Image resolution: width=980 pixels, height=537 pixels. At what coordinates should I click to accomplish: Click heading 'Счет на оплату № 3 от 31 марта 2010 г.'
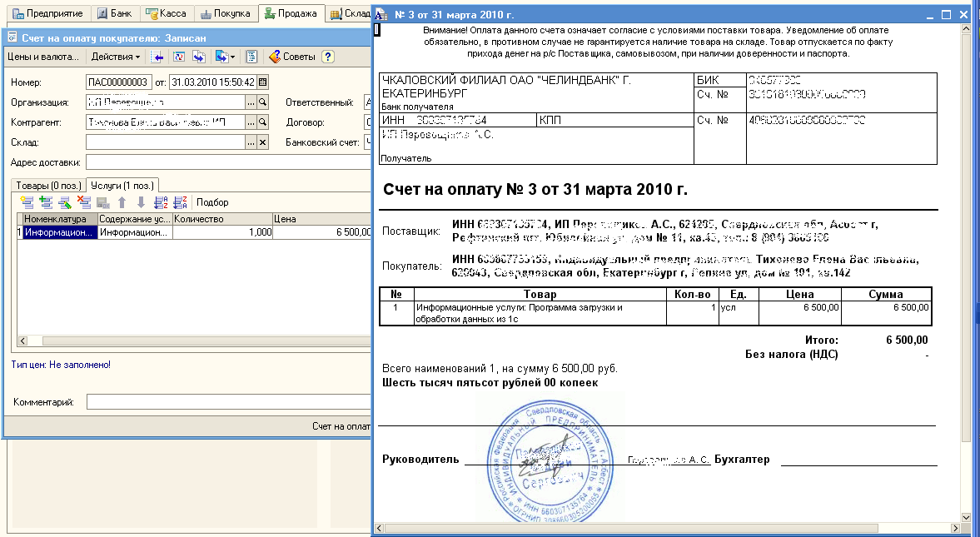point(535,190)
